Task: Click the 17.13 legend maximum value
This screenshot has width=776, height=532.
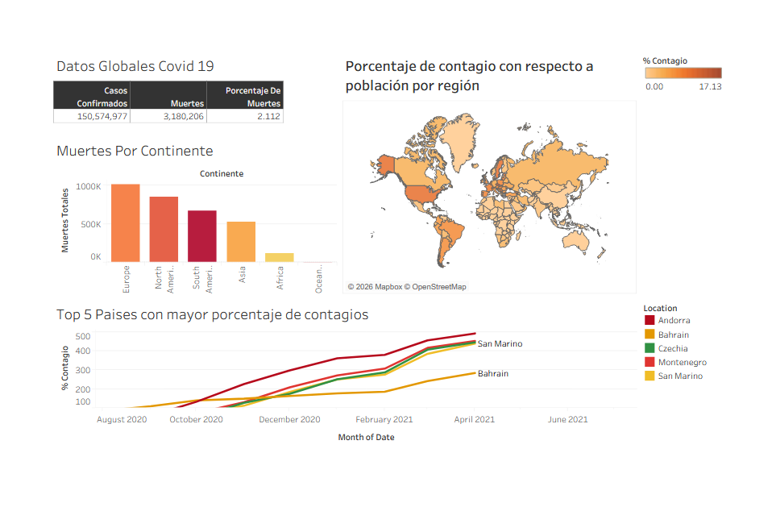Action: [x=710, y=86]
